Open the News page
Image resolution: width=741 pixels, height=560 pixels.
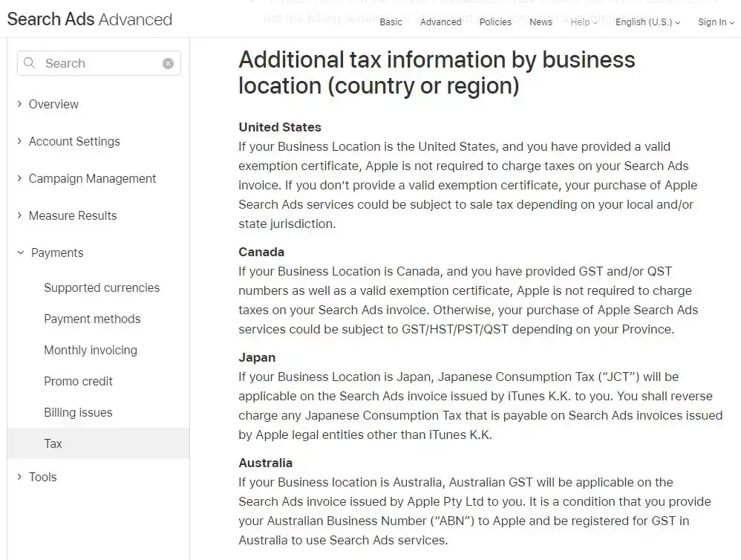tap(541, 22)
